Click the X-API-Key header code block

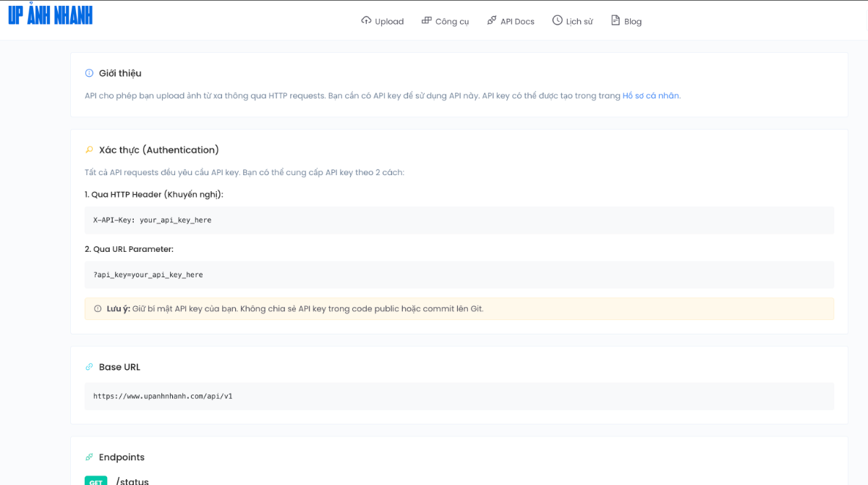point(459,220)
